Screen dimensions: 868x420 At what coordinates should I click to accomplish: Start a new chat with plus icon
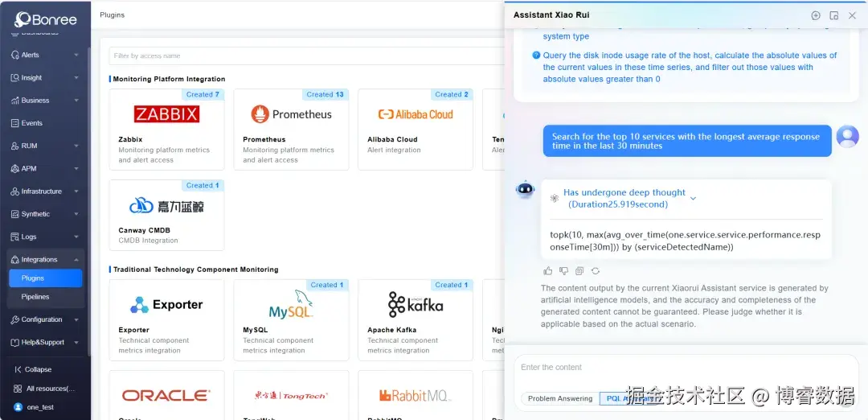tap(816, 15)
